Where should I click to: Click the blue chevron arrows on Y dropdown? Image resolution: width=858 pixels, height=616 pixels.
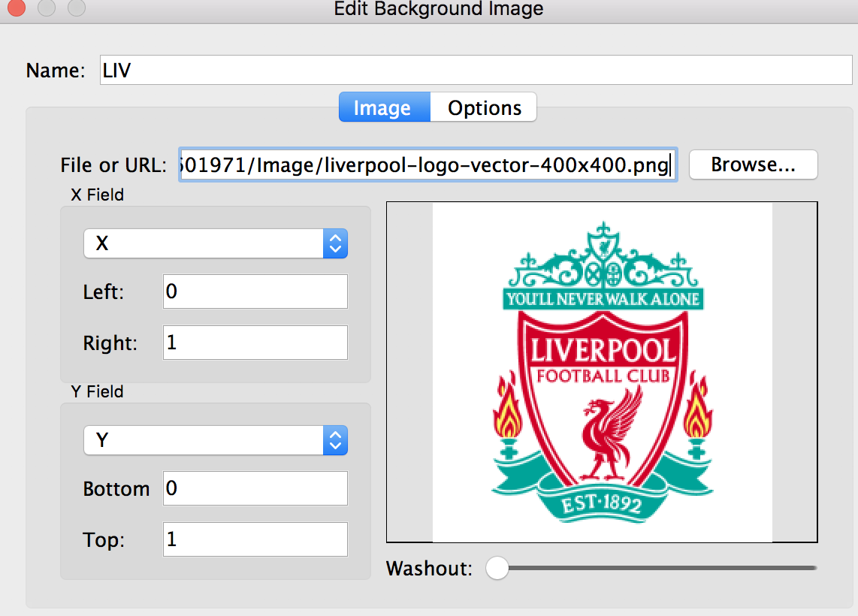pyautogui.click(x=335, y=440)
